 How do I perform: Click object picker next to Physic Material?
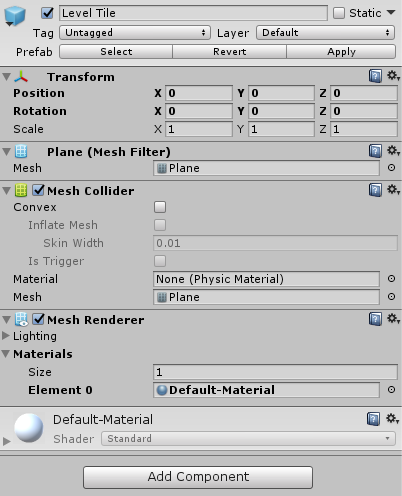(x=392, y=279)
